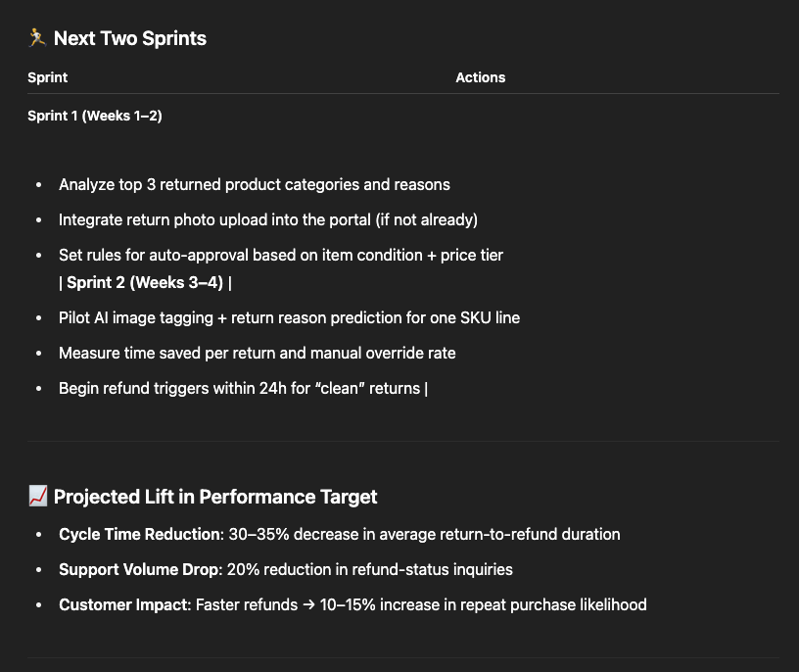799x672 pixels.
Task: Click the Analyze top 3 returned categories bullet
Action: [255, 184]
